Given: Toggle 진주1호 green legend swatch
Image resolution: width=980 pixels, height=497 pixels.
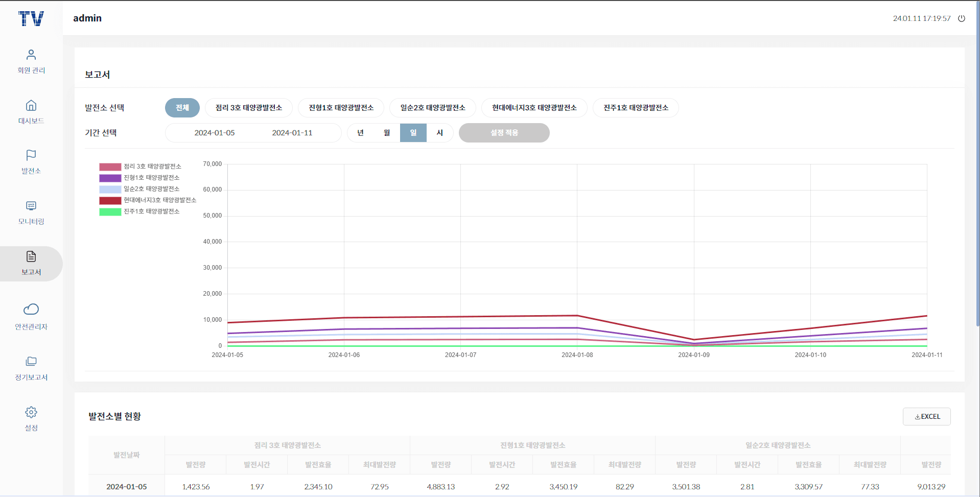Looking at the screenshot, I should (110, 211).
